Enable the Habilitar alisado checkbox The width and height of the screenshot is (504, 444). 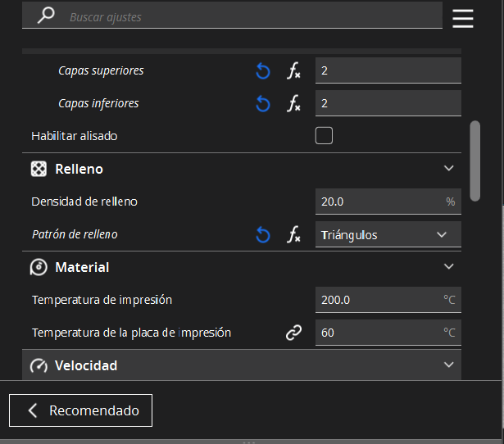click(x=324, y=136)
